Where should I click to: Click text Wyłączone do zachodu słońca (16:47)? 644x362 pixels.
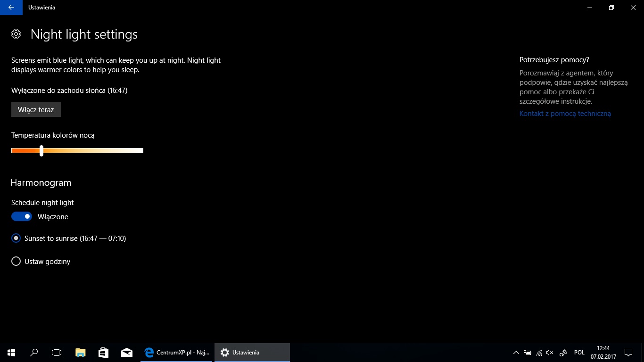(x=69, y=90)
